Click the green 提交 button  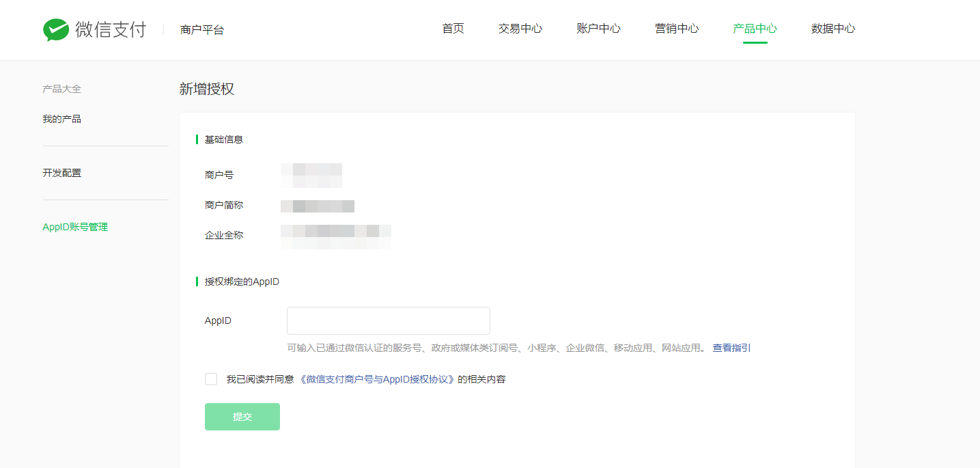click(242, 417)
